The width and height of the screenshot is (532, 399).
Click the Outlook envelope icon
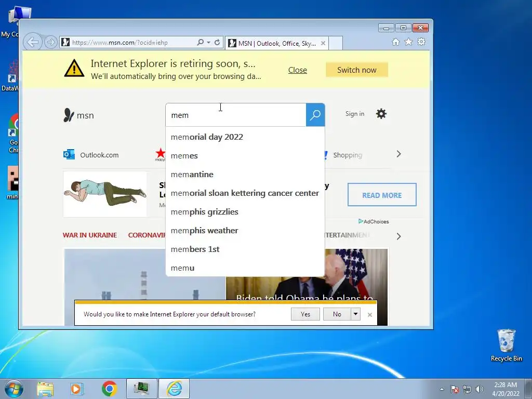69,154
